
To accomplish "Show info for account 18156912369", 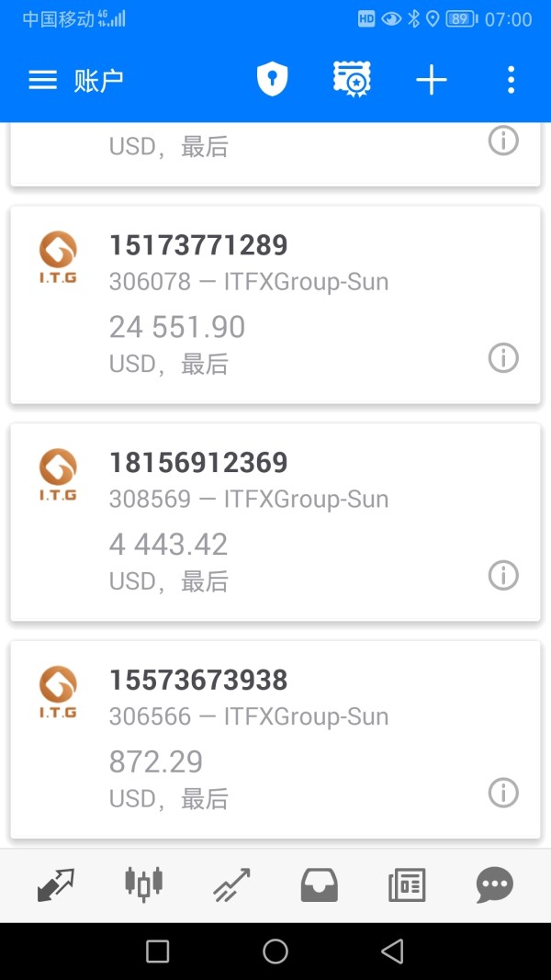I will tap(503, 575).
